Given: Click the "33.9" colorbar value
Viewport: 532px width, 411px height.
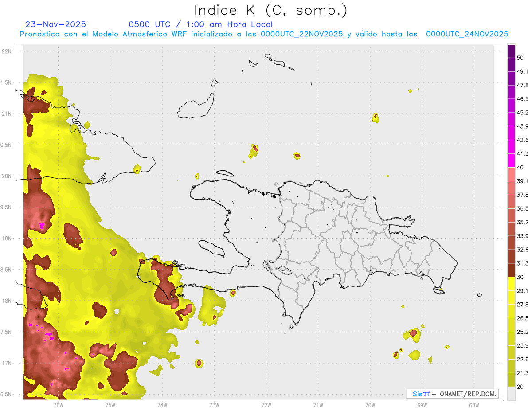Looking at the screenshot, I should click(523, 236).
